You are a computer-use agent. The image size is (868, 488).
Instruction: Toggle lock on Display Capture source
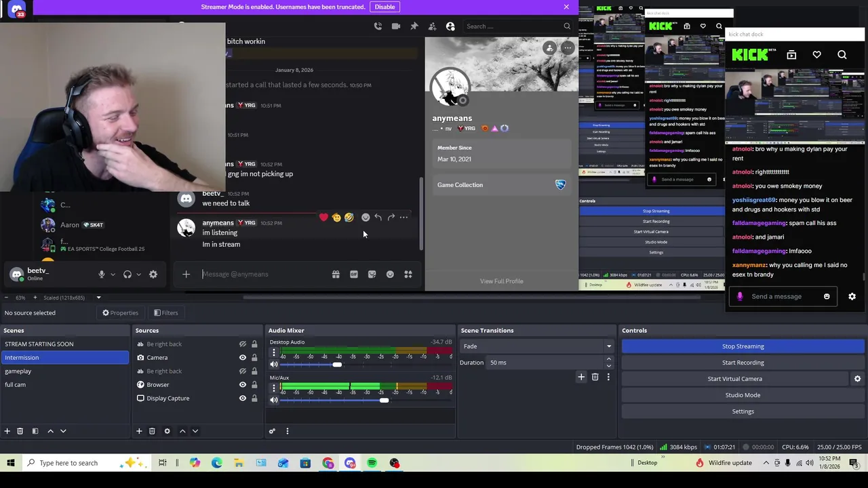tap(254, 399)
